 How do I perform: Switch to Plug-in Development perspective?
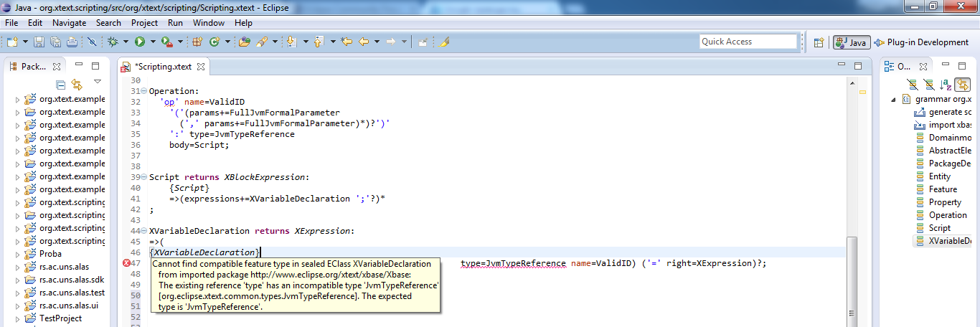[x=922, y=42]
